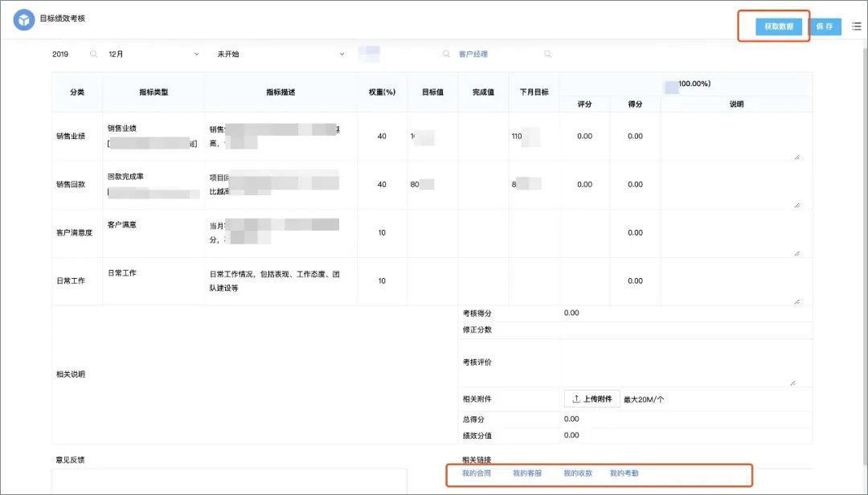
Task: Click the search icon in the name field
Action: click(446, 54)
